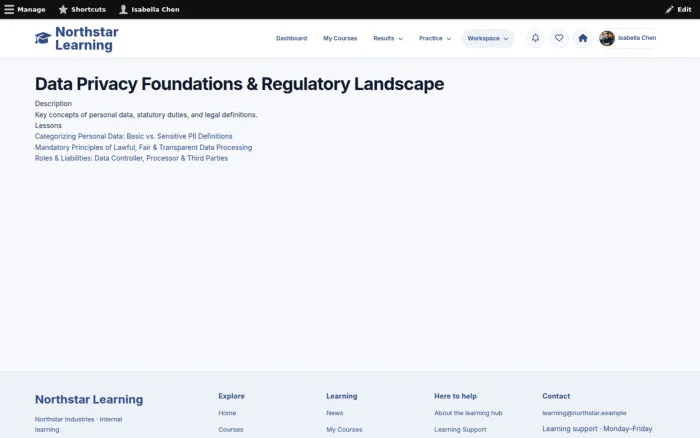Click the Edit pencil button

(678, 9)
